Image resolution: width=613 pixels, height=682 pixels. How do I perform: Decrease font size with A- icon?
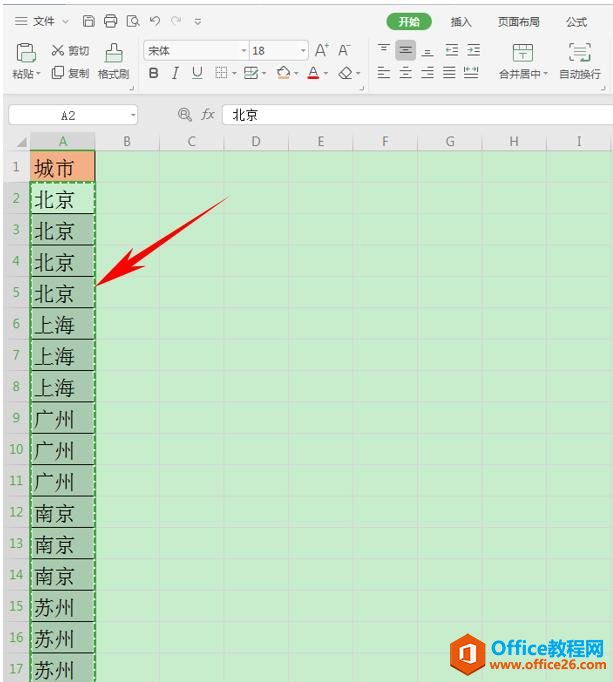[344, 50]
